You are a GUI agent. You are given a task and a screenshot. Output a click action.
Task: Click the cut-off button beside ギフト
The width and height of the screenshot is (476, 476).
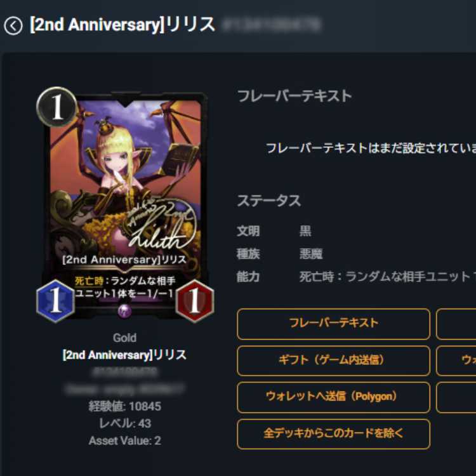tap(456, 360)
